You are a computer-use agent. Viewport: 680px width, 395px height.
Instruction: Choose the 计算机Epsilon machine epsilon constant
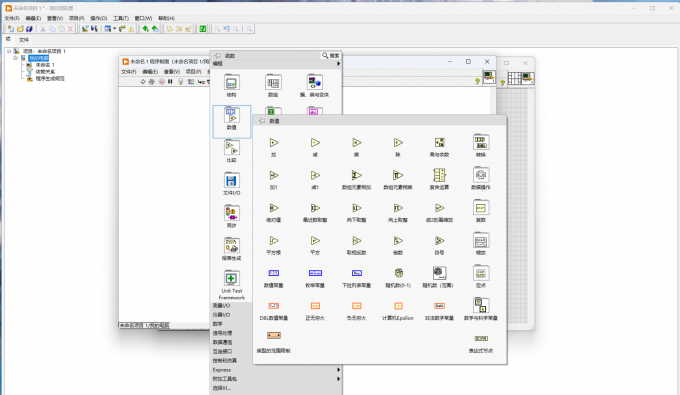398,306
